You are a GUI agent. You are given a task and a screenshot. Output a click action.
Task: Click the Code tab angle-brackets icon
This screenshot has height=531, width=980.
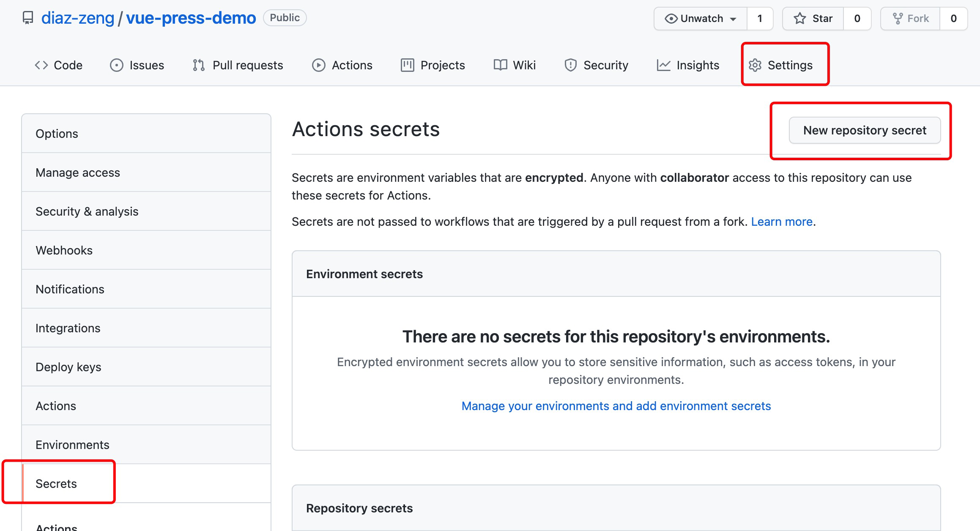pyautogui.click(x=41, y=65)
